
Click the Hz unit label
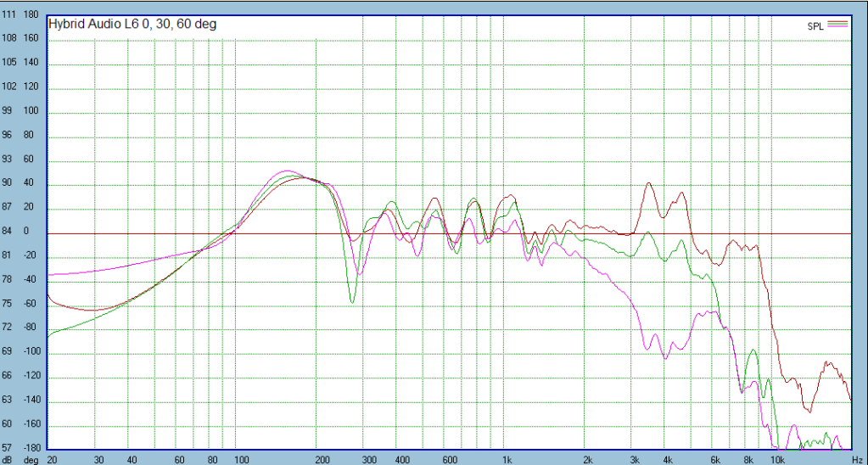[858, 460]
